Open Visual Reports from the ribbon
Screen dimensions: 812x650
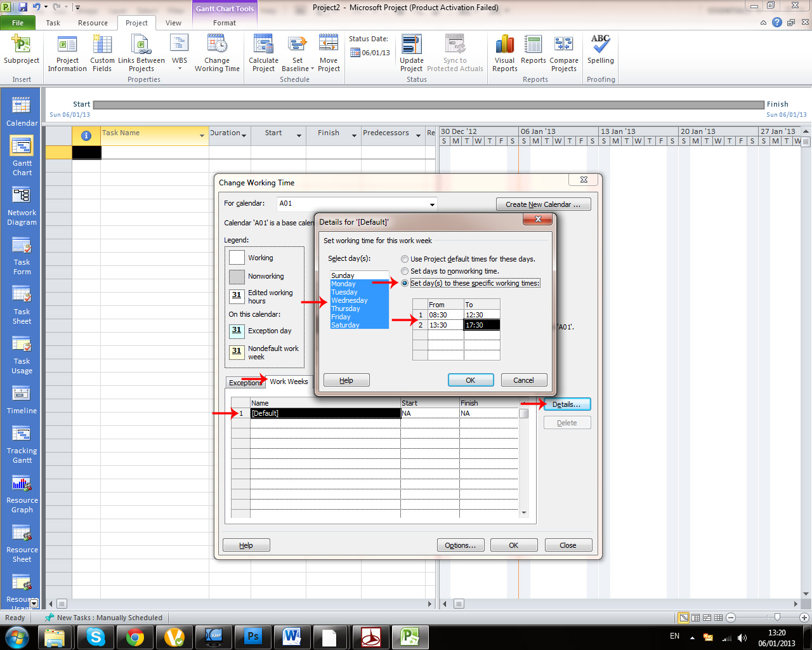click(x=505, y=53)
